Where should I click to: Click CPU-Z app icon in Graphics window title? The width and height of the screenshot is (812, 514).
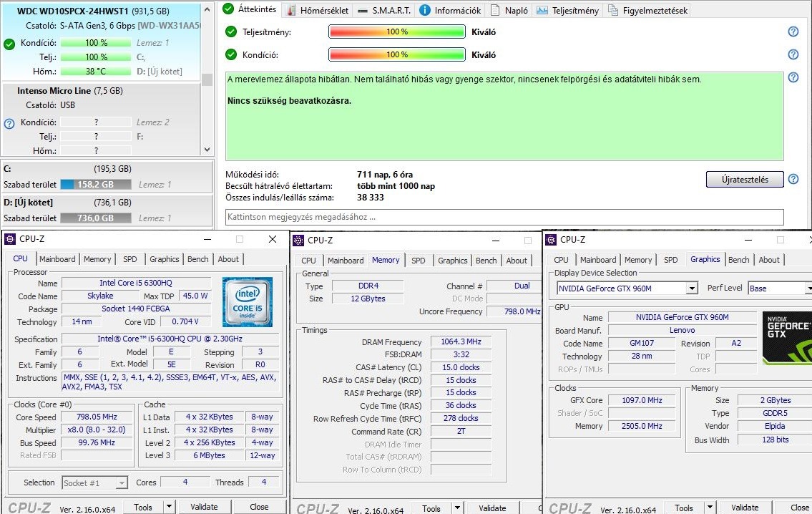click(x=551, y=239)
